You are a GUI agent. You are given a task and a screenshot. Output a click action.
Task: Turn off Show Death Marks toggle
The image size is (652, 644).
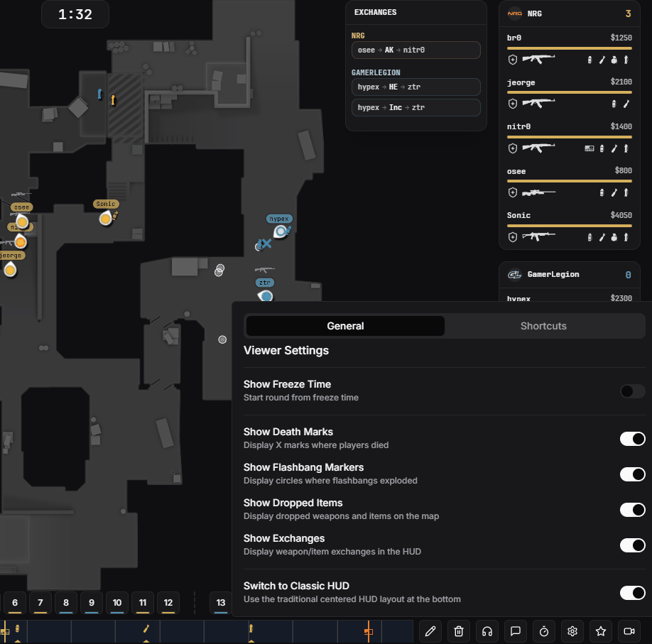632,439
